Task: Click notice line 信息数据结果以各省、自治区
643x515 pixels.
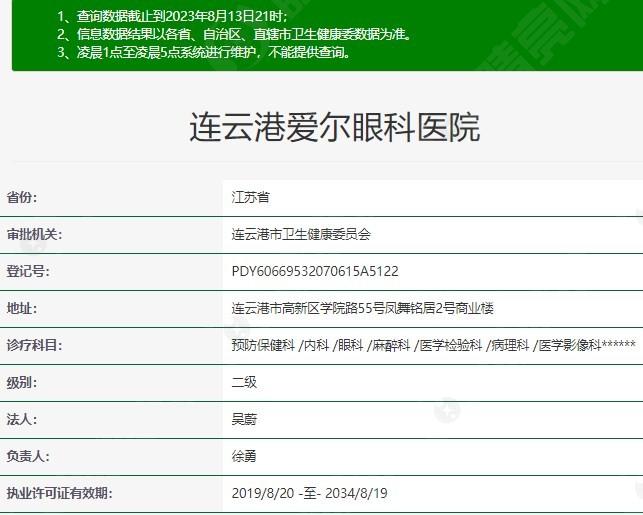Action: pyautogui.click(x=234, y=34)
